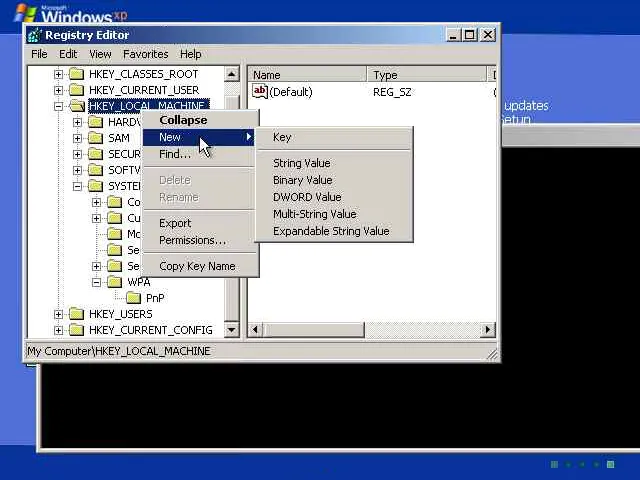Click the HKEY_CLASSES_ROOT folder icon
Viewport: 640px width, 480px height.
pyautogui.click(x=76, y=74)
